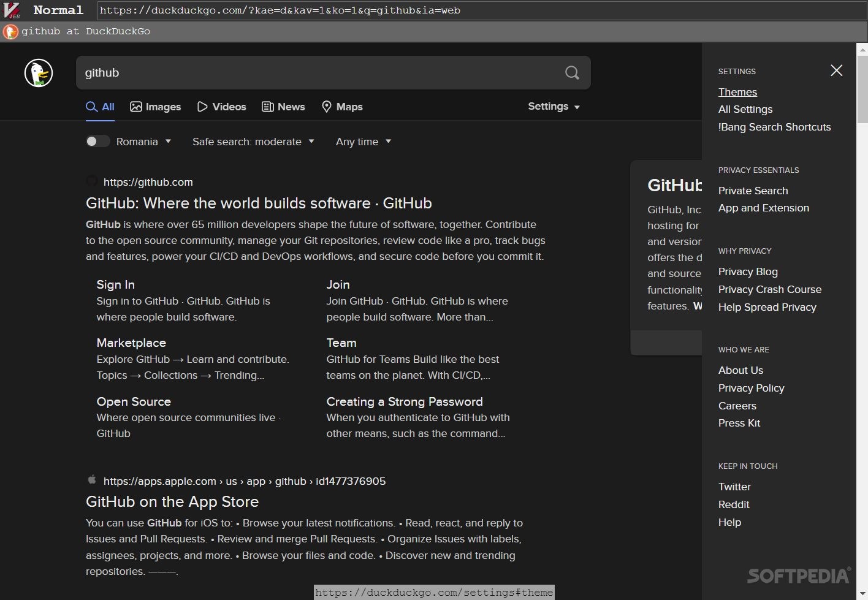
Task: Open !Bang Search Shortcuts link
Action: pos(775,127)
